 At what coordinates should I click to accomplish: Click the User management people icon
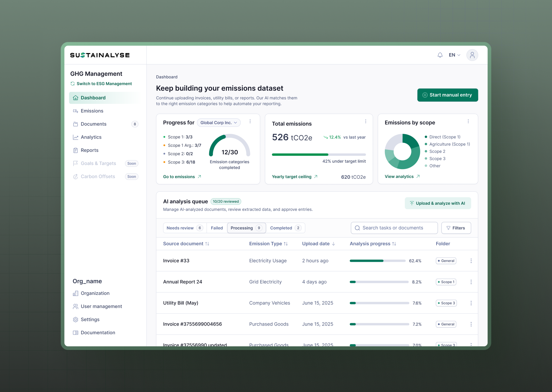click(x=76, y=306)
